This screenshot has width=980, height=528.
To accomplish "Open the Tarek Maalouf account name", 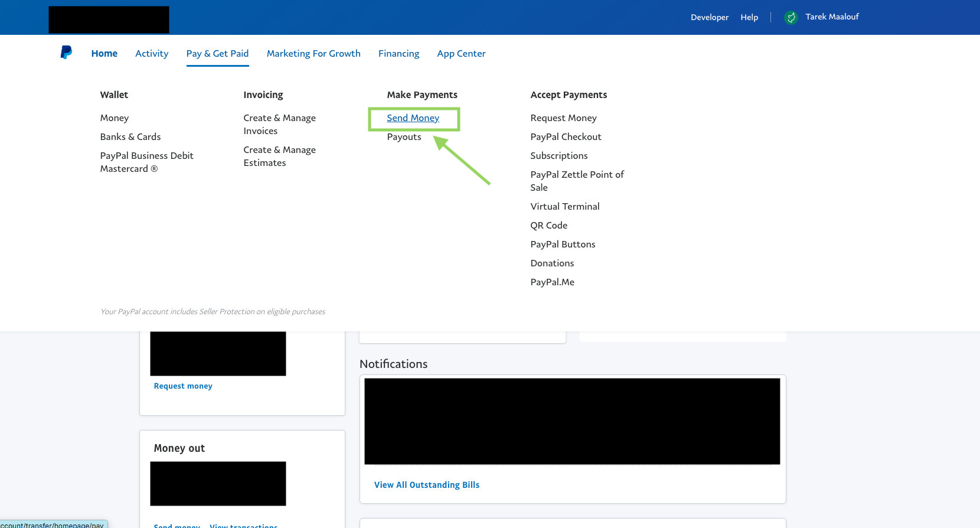I will click(832, 17).
